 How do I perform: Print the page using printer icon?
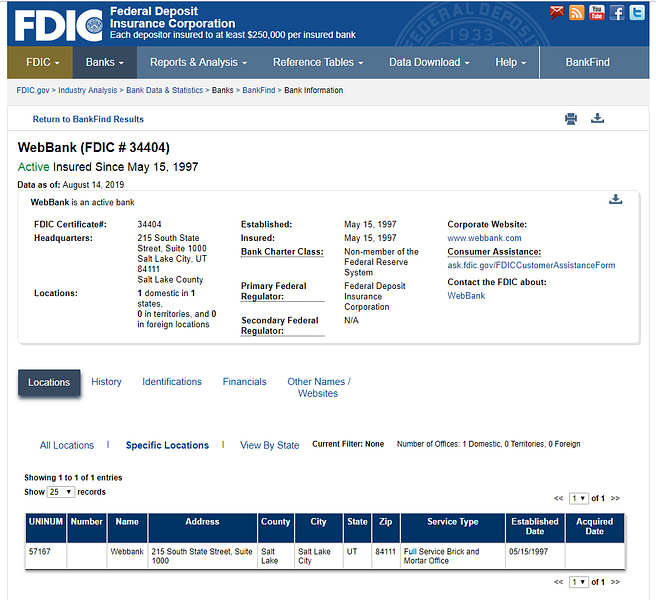click(x=571, y=119)
